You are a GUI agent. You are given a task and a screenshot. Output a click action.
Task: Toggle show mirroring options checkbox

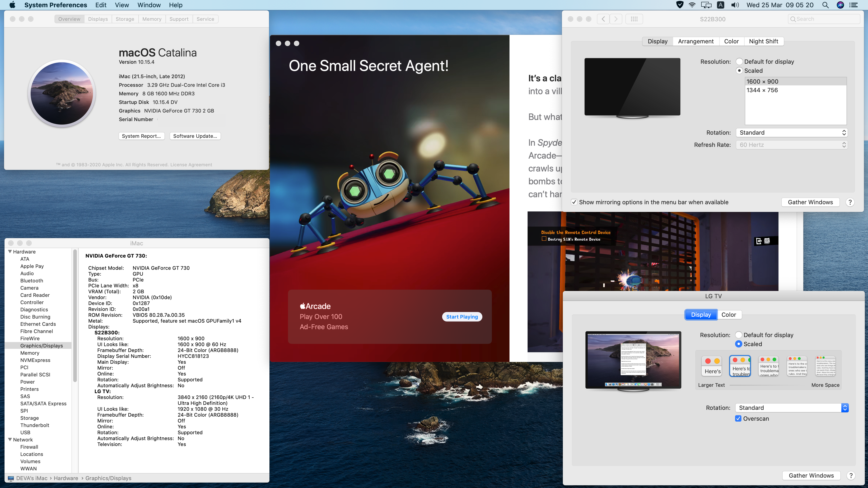574,202
